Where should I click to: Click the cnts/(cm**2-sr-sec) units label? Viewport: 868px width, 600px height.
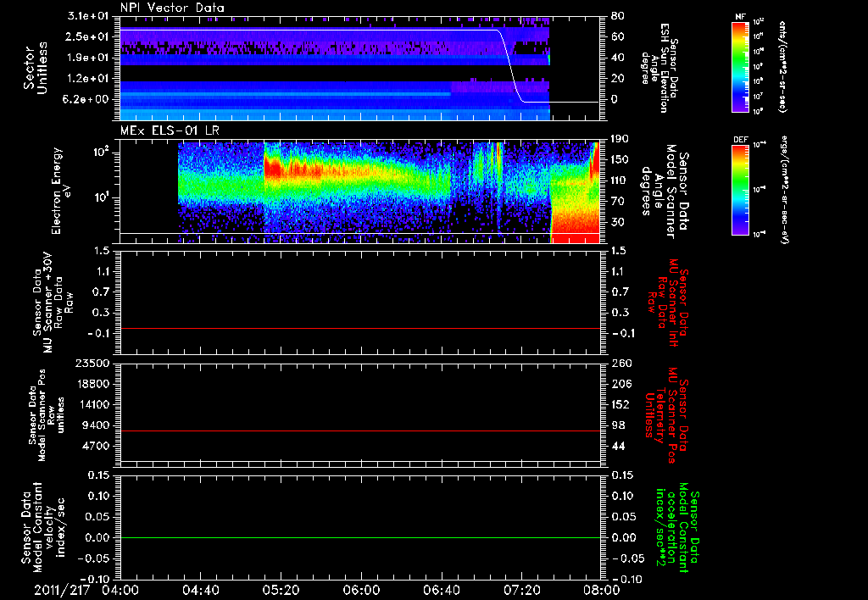click(x=782, y=67)
